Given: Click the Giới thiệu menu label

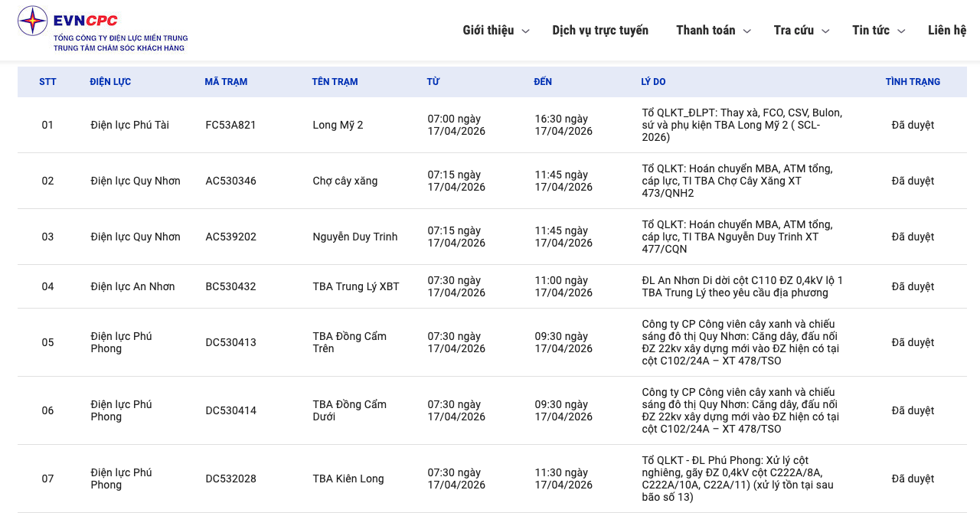Looking at the screenshot, I should coord(488,30).
